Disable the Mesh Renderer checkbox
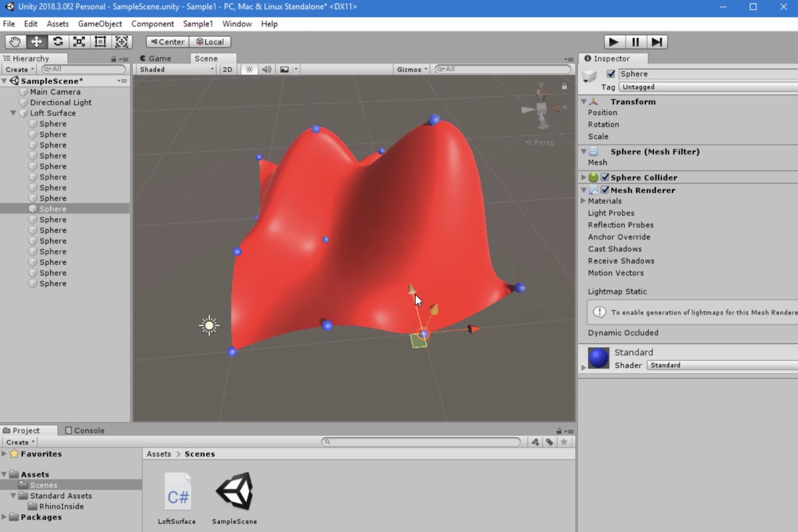The height and width of the screenshot is (532, 798). 605,190
